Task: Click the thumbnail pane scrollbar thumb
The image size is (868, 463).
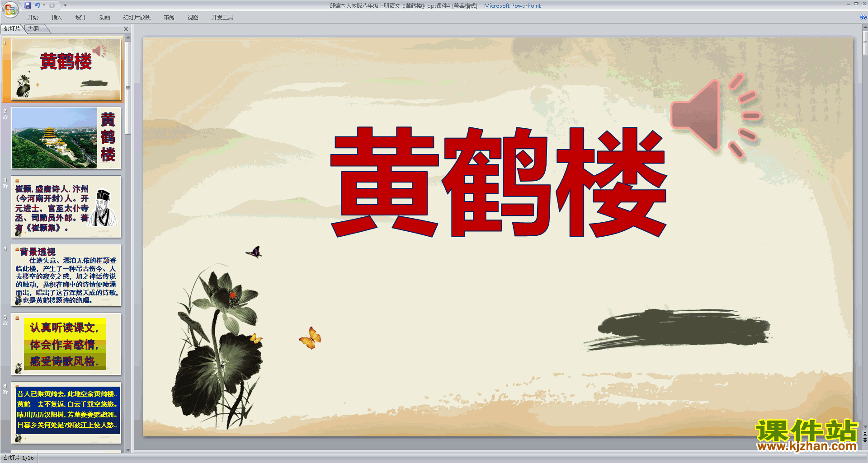Action: (128, 88)
